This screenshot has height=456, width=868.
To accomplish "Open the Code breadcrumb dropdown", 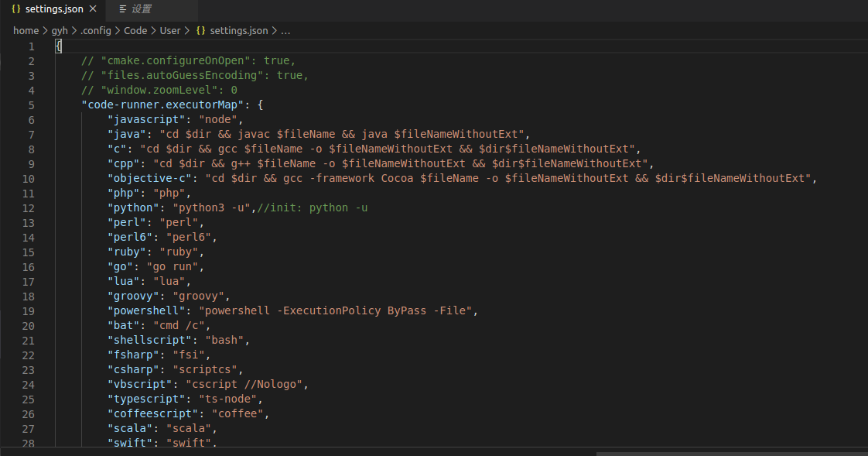I will point(135,30).
